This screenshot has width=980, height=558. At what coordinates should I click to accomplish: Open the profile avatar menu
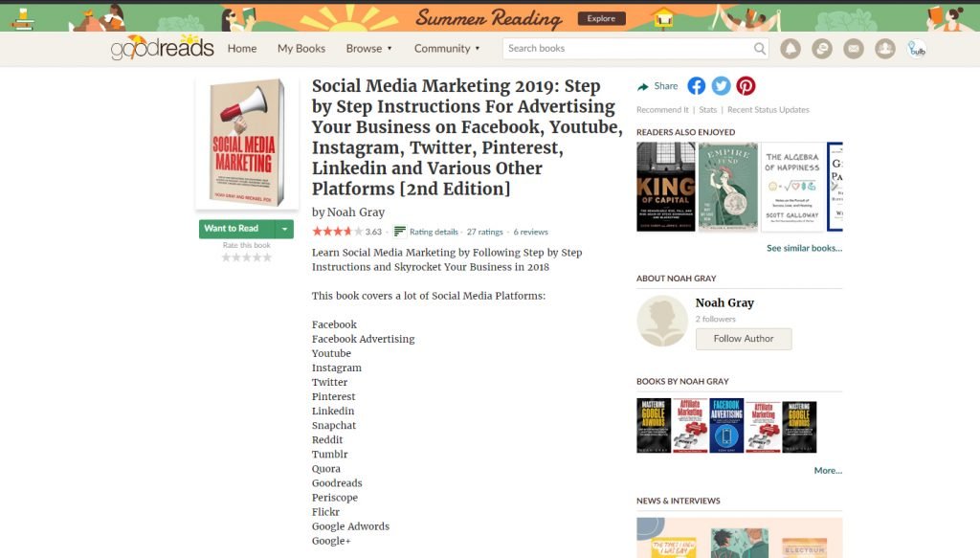916,49
